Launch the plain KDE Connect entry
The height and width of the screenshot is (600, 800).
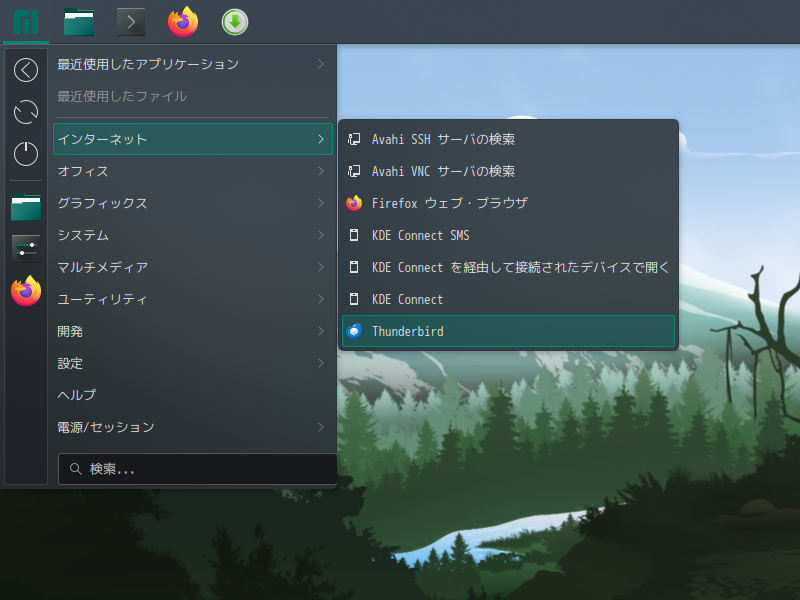pyautogui.click(x=508, y=299)
